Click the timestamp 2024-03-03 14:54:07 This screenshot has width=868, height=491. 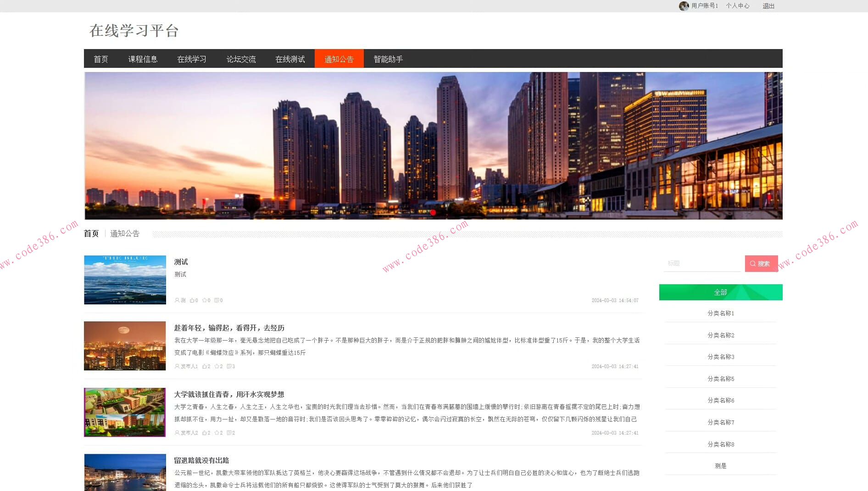(615, 301)
